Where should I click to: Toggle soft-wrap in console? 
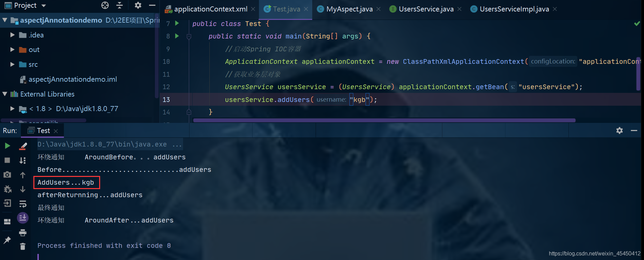(x=23, y=204)
